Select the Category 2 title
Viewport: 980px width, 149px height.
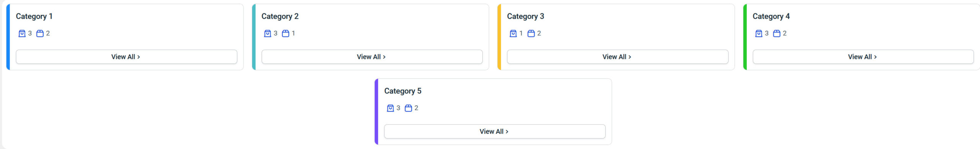tap(280, 16)
